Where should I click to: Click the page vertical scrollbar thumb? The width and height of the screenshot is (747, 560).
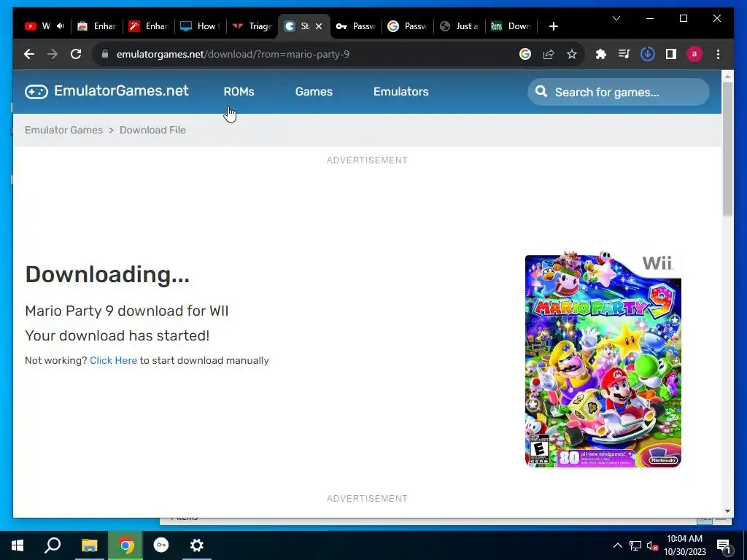(727, 149)
